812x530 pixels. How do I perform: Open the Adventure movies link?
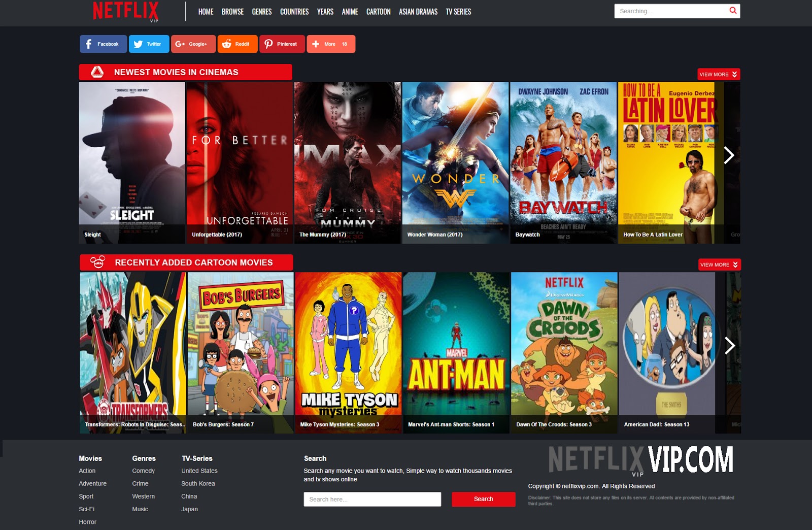(92, 484)
